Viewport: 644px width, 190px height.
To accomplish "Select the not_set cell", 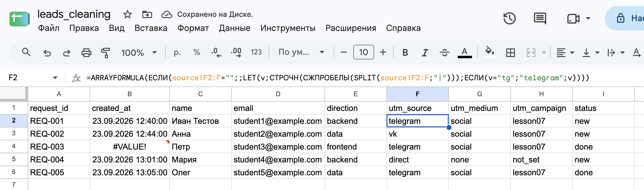I will click(541, 159).
